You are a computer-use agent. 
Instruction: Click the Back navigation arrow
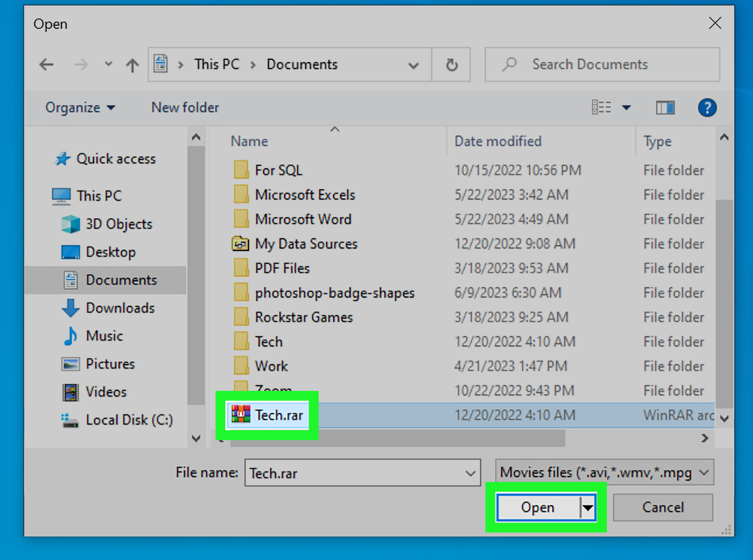pyautogui.click(x=46, y=64)
